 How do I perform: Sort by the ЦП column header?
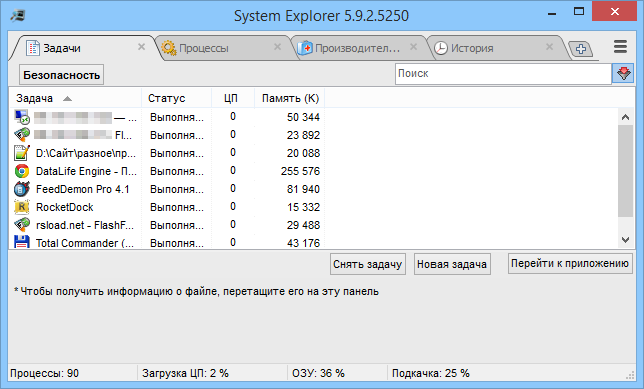(x=233, y=98)
